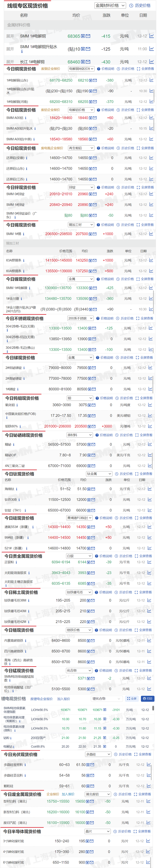Open trend chart for 还原铅(安徽) row

click(x=151, y=158)
